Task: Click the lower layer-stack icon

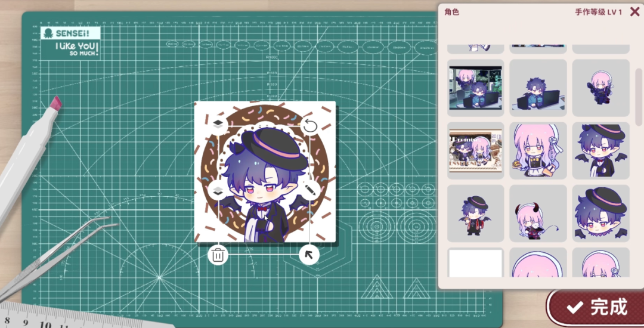Action: point(218,190)
